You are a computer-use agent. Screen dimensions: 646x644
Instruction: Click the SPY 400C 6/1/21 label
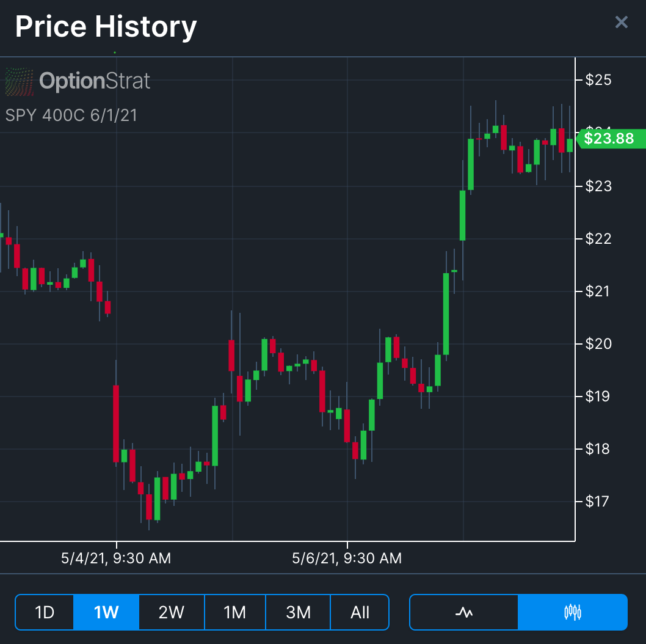pyautogui.click(x=71, y=115)
